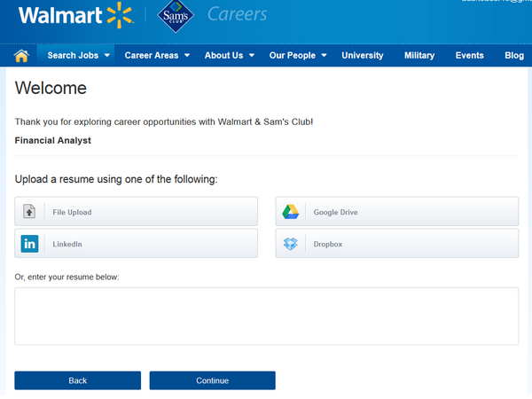This screenshot has height=399, width=532.
Task: Click the Continue button
Action: [x=212, y=380]
